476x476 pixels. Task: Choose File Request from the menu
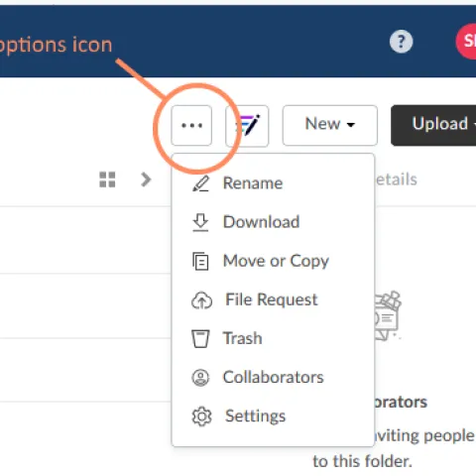(273, 299)
